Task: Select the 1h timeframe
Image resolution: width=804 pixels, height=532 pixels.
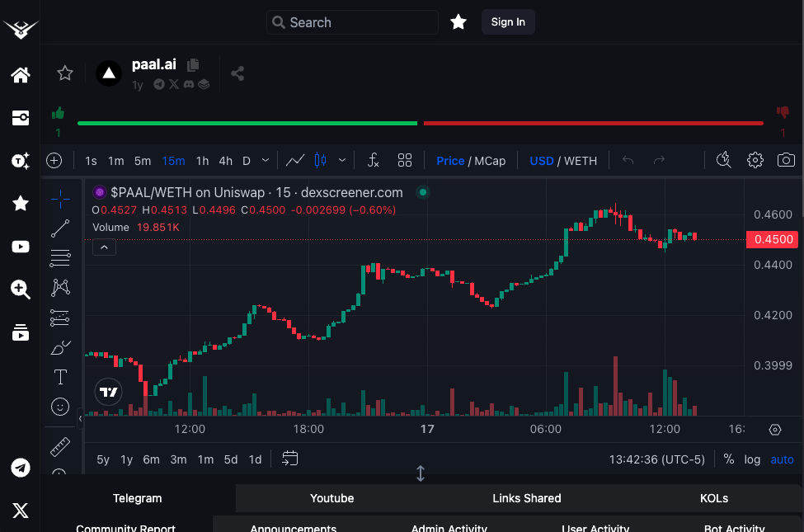Action: 203,161
